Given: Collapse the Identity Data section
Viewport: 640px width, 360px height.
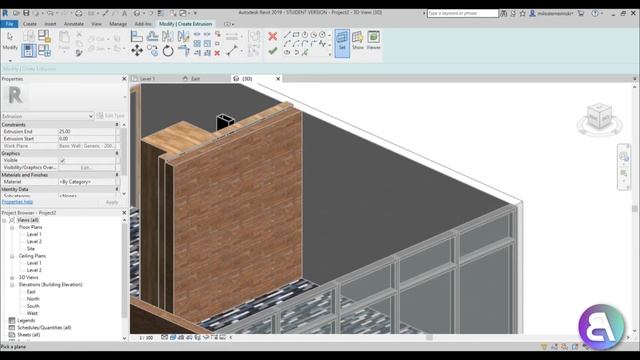Looking at the screenshot, I should 117,189.
